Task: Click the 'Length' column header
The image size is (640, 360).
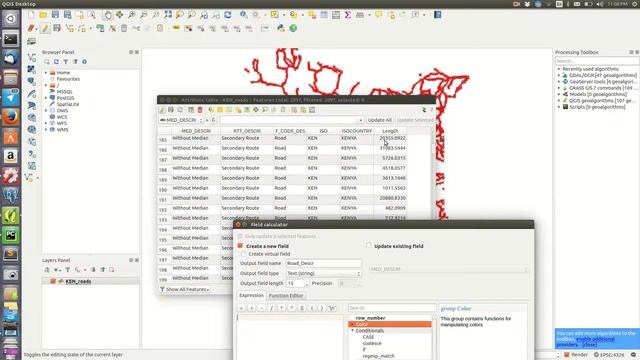Action: 390,131
